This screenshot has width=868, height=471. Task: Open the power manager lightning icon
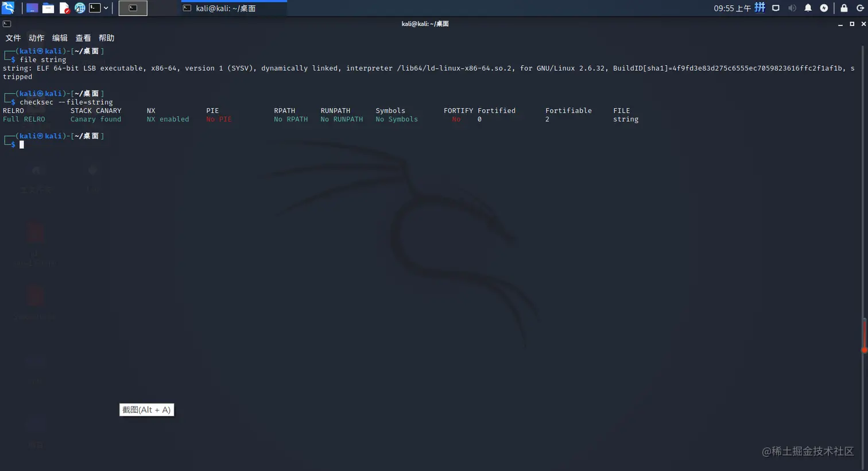coord(824,8)
